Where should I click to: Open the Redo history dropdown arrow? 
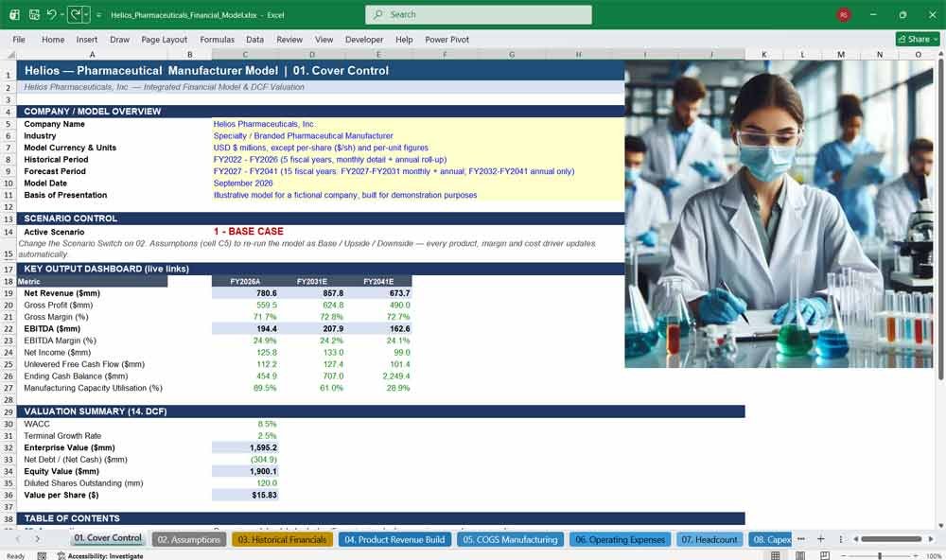86,14
